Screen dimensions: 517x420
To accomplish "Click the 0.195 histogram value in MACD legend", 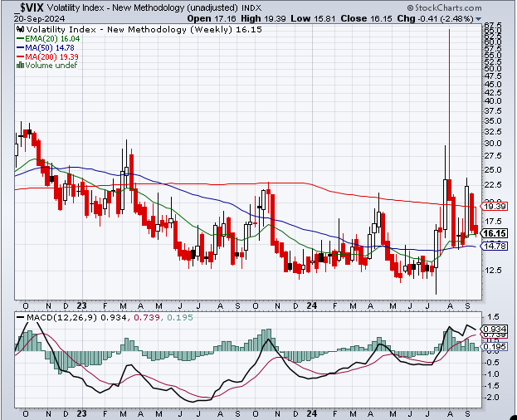I will point(180,317).
